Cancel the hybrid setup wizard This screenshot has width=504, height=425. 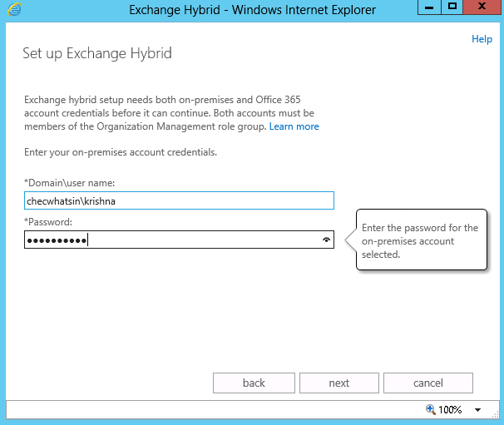coord(428,383)
